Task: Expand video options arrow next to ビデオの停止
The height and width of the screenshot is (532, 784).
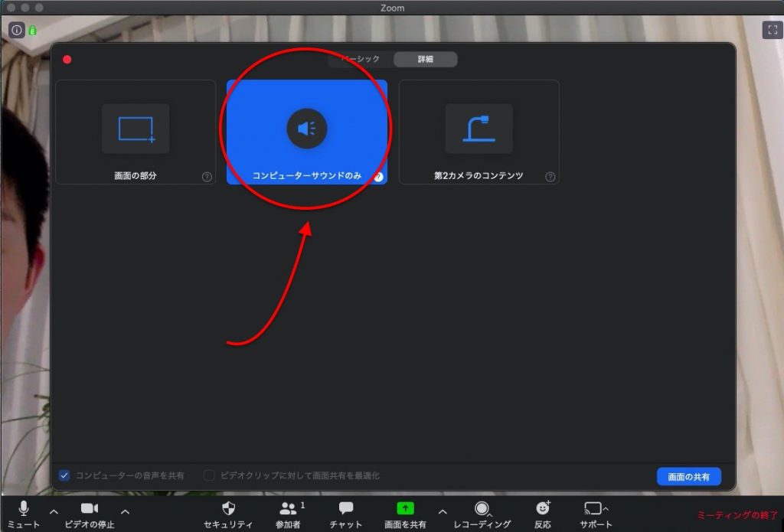Action: (125, 511)
